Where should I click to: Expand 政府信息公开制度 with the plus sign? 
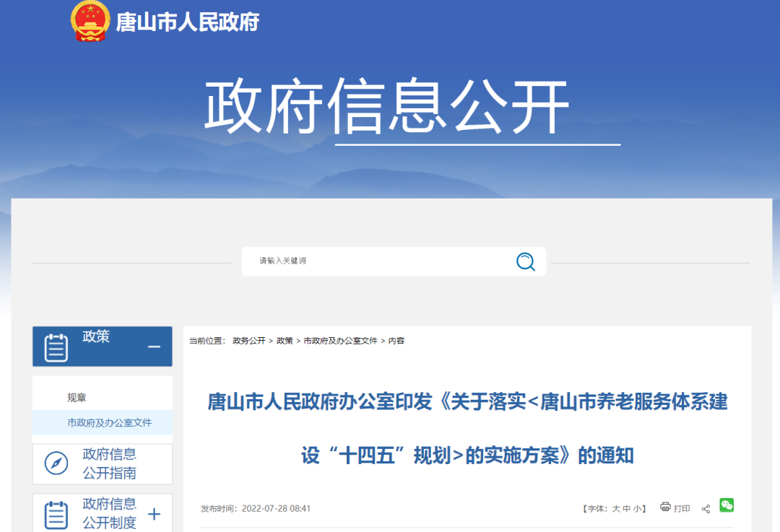pyautogui.click(x=154, y=514)
